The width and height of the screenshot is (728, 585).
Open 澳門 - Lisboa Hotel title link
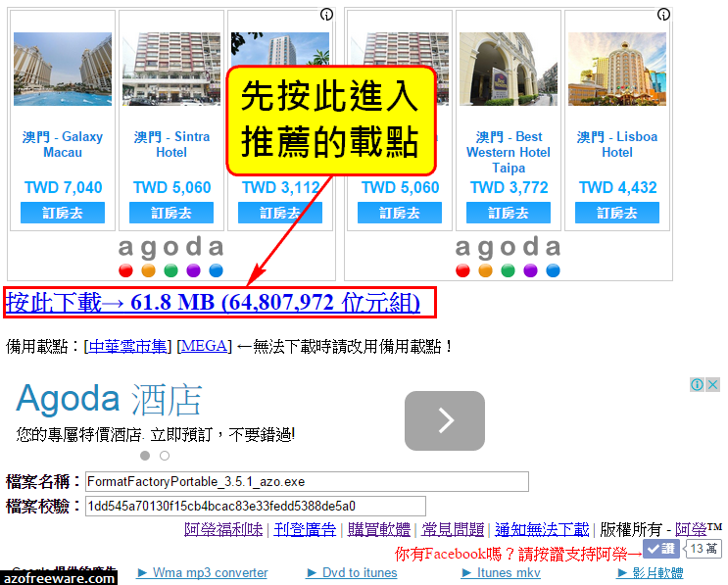tap(617, 144)
